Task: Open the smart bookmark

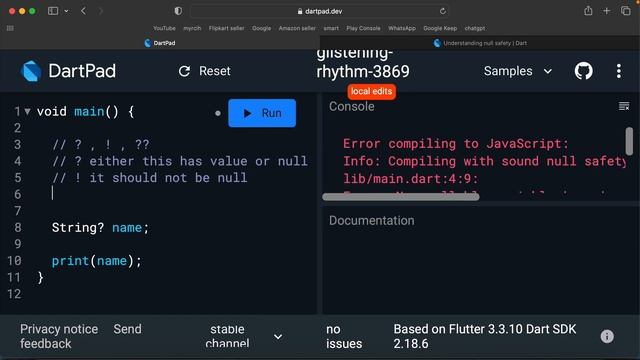Action: [331, 28]
